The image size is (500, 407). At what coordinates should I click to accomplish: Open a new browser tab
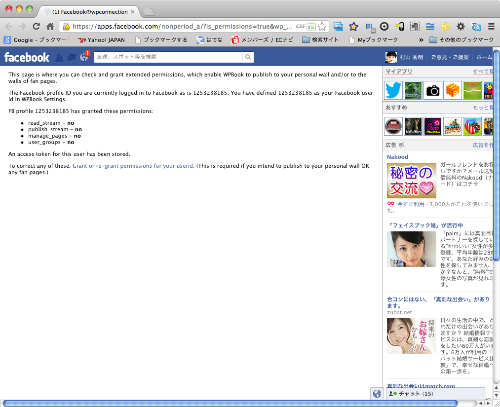pos(148,12)
